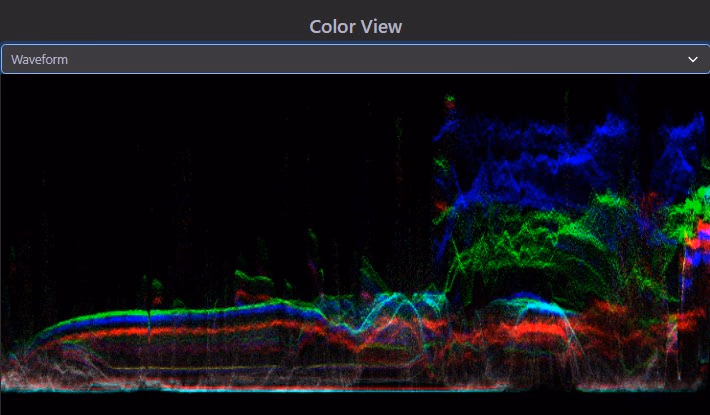Click the Color View panel title
The image size is (710, 415).
pos(355,26)
